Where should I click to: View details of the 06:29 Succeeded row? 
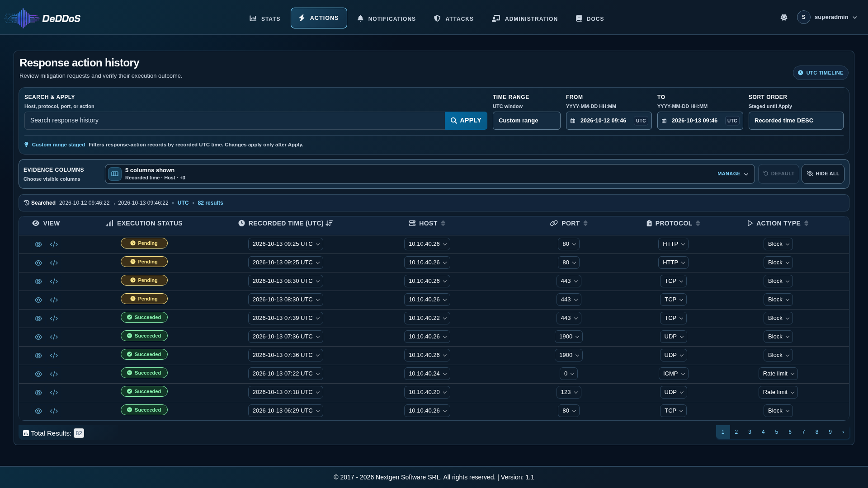[x=38, y=411]
